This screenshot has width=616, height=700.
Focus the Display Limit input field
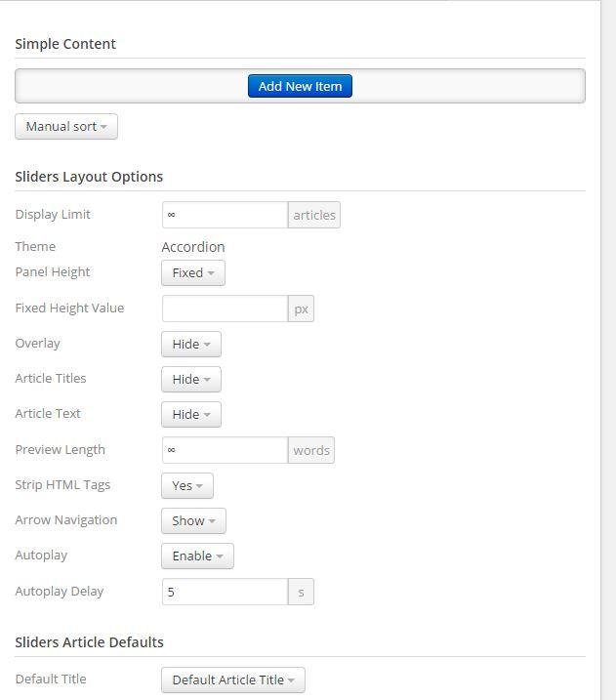[x=225, y=215]
